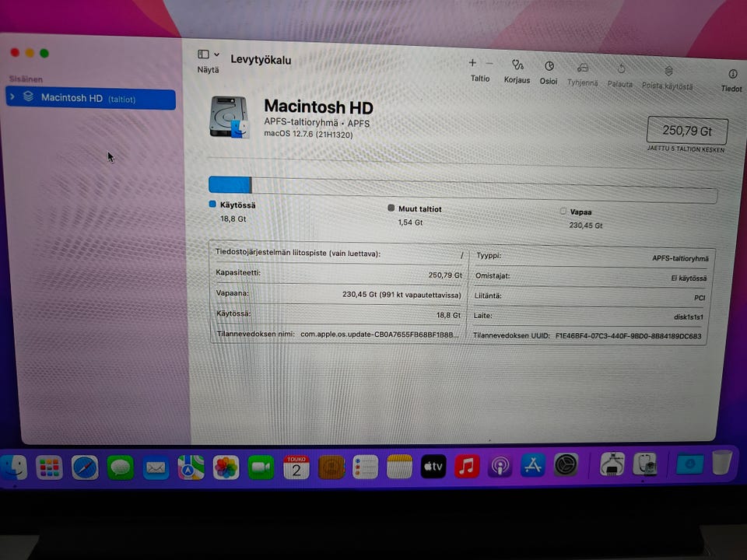Open the Downloads folder in Dock
The height and width of the screenshot is (560, 747).
pyautogui.click(x=689, y=464)
